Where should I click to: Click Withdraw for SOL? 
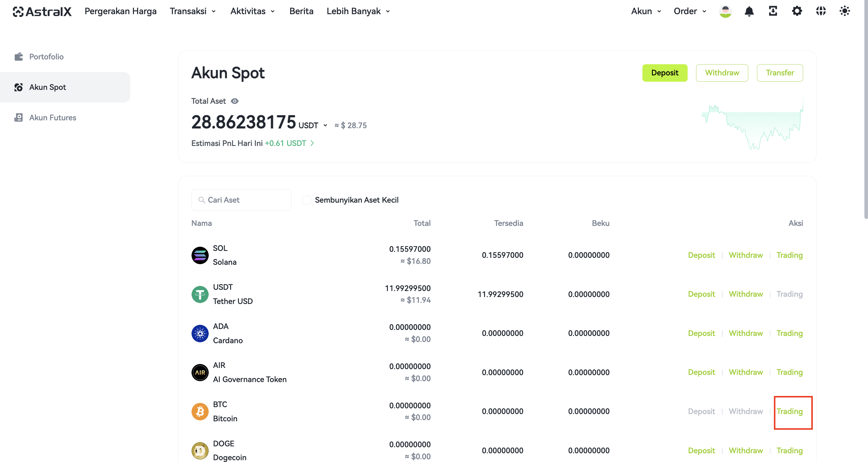click(746, 255)
